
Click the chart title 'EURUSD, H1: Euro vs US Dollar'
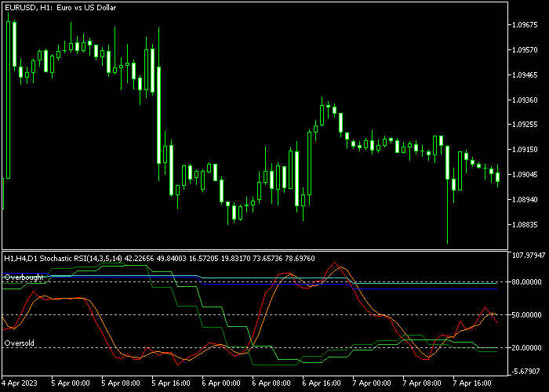[60, 7]
